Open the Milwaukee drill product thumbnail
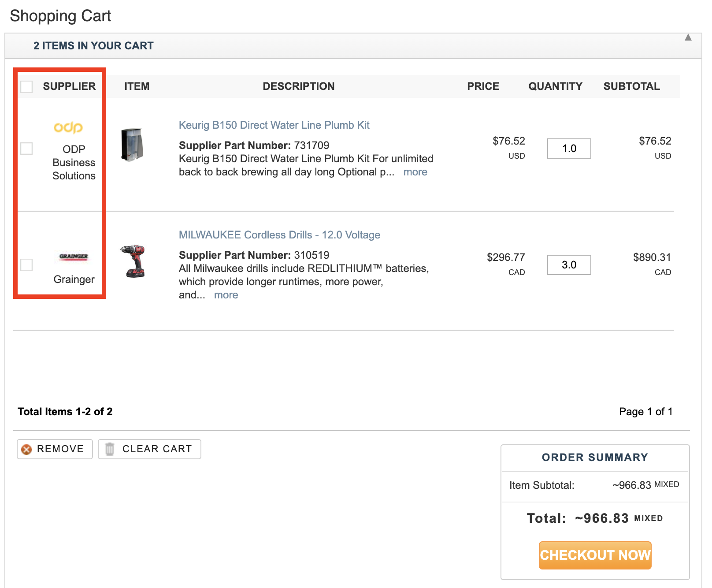The image size is (712, 588). tap(133, 261)
